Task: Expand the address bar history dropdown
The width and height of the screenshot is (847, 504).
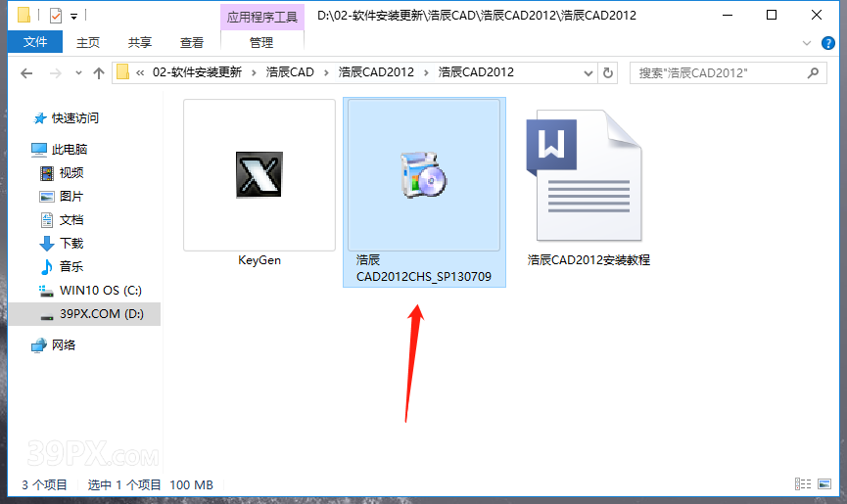Action: pos(588,72)
